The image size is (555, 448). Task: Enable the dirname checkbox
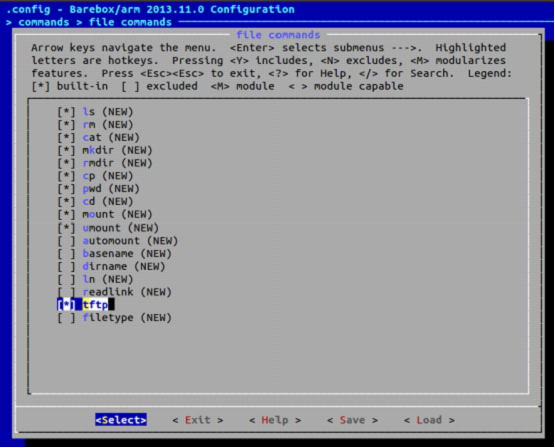pyautogui.click(x=66, y=266)
